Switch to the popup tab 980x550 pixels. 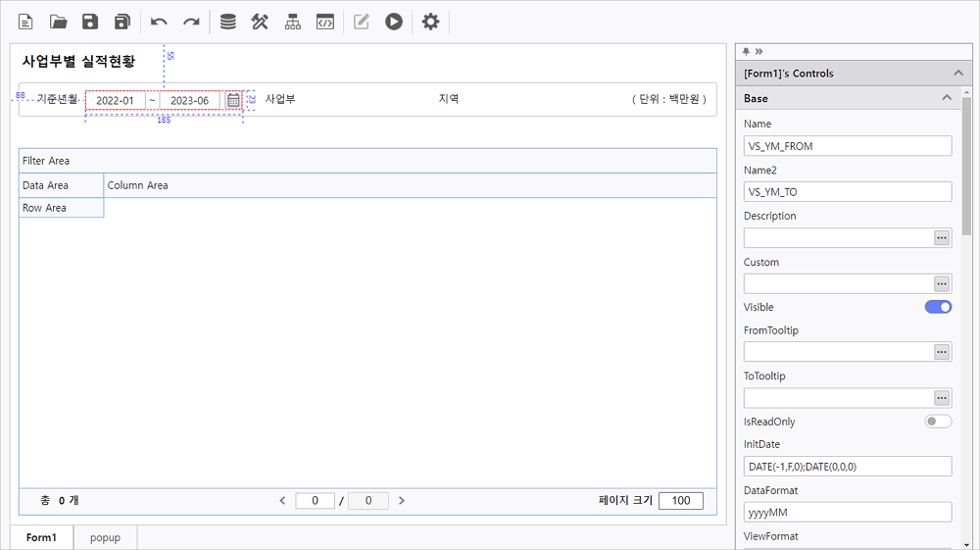click(105, 537)
